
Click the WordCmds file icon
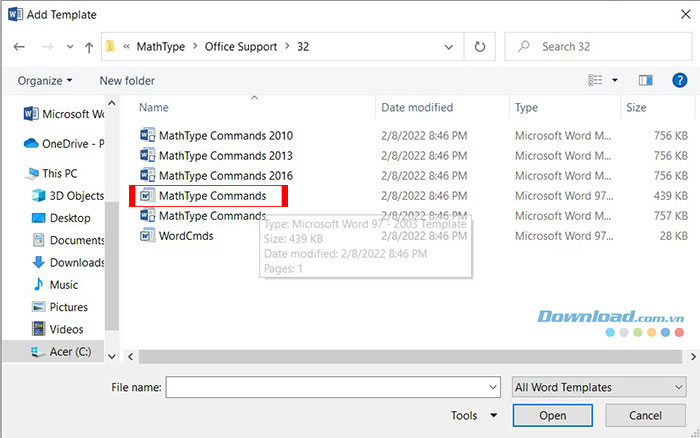click(x=148, y=236)
